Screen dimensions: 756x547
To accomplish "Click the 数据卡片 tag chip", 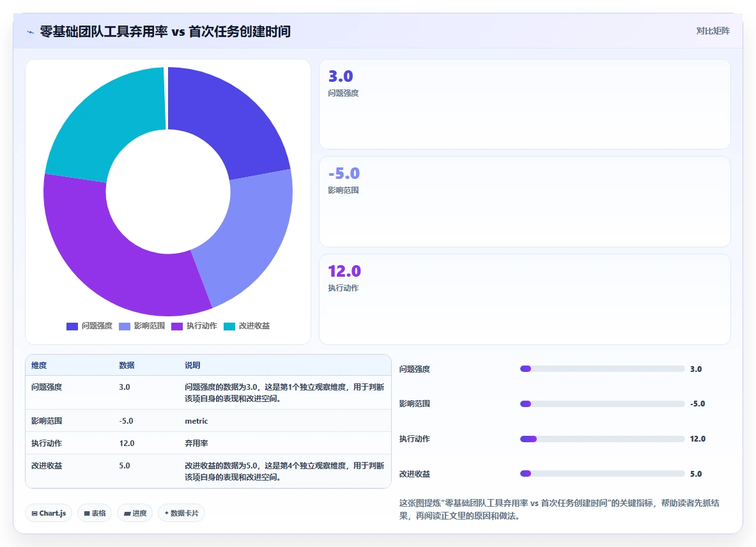I will pos(181,513).
